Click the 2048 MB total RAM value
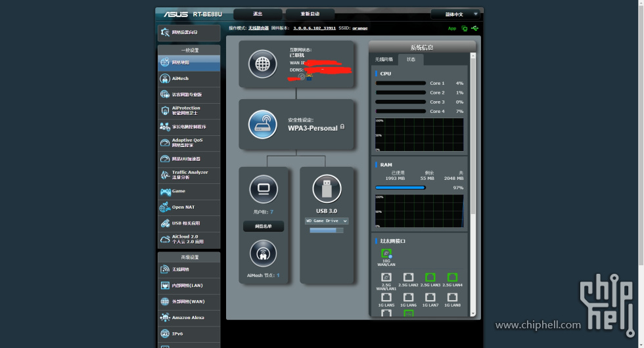This screenshot has width=644, height=348. [x=453, y=178]
